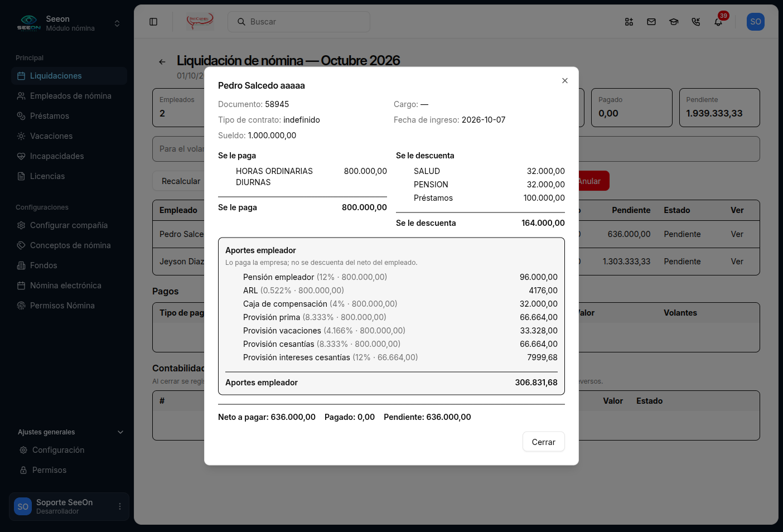The height and width of the screenshot is (532, 783).
Task: Click the Incapacidades heart icon
Action: (21, 156)
